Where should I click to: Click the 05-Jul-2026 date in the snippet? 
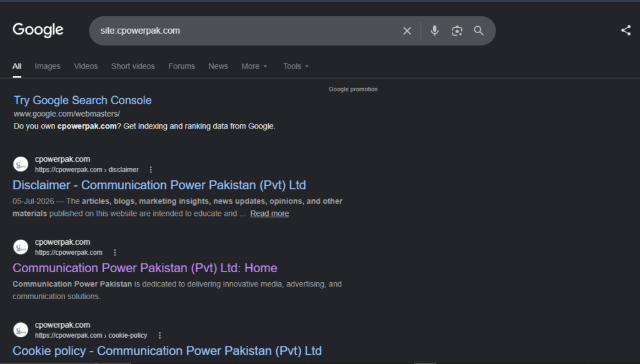(x=33, y=202)
